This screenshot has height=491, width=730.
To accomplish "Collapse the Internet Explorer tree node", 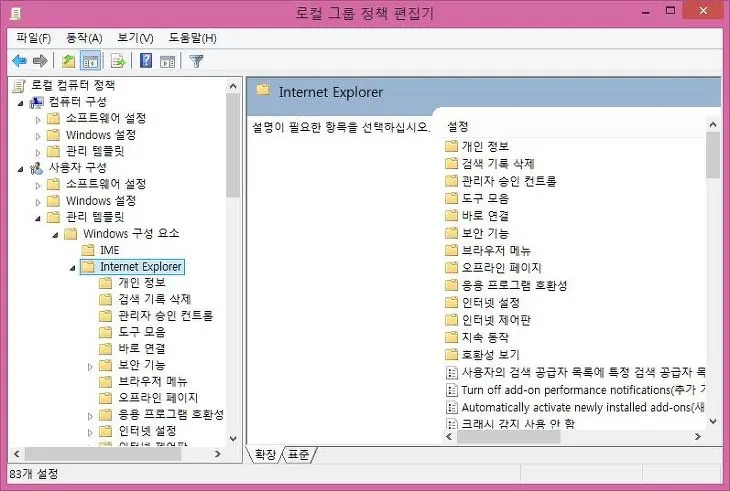I will coord(73,268).
